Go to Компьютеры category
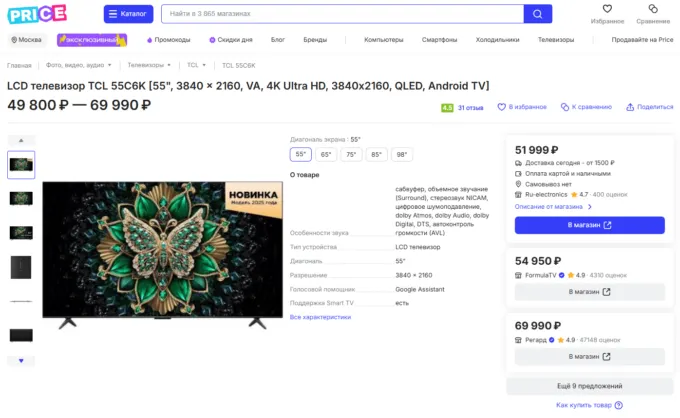 384,40
